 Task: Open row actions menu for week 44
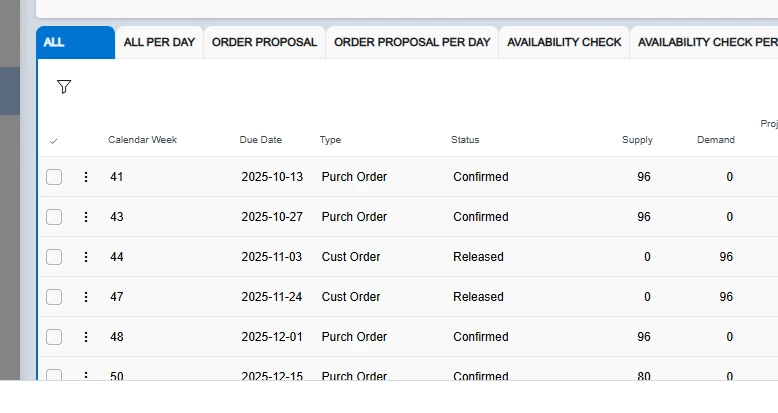[86, 257]
